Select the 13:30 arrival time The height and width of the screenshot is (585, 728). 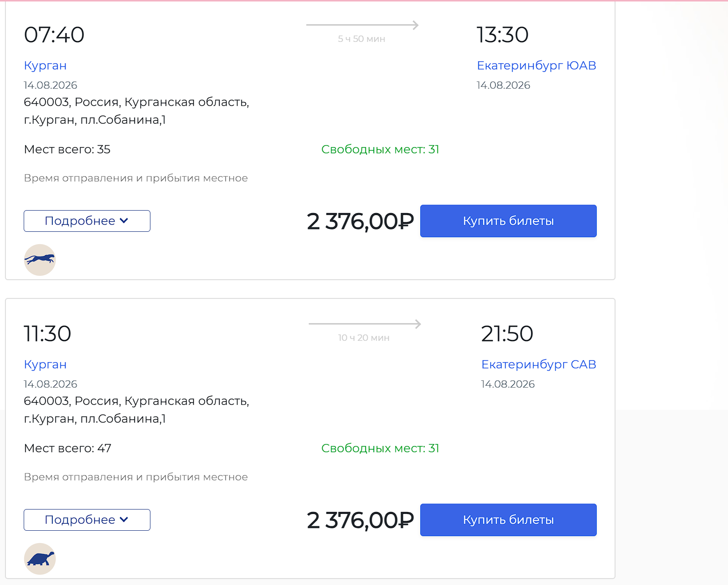pyautogui.click(x=503, y=35)
